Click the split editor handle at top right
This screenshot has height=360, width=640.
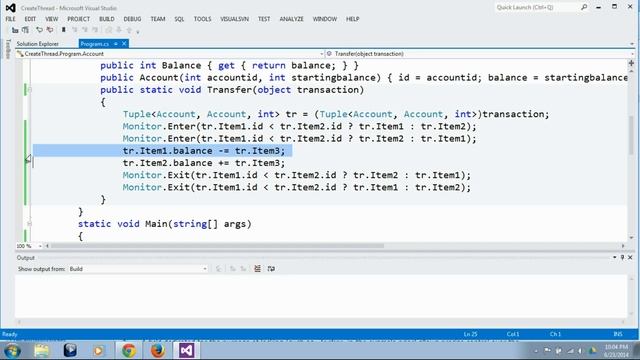click(631, 63)
